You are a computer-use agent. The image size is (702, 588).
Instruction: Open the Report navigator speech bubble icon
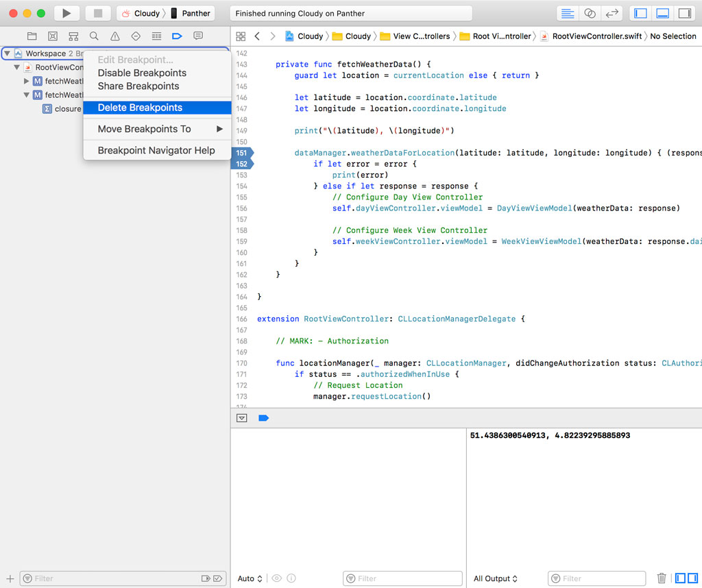pyautogui.click(x=197, y=36)
